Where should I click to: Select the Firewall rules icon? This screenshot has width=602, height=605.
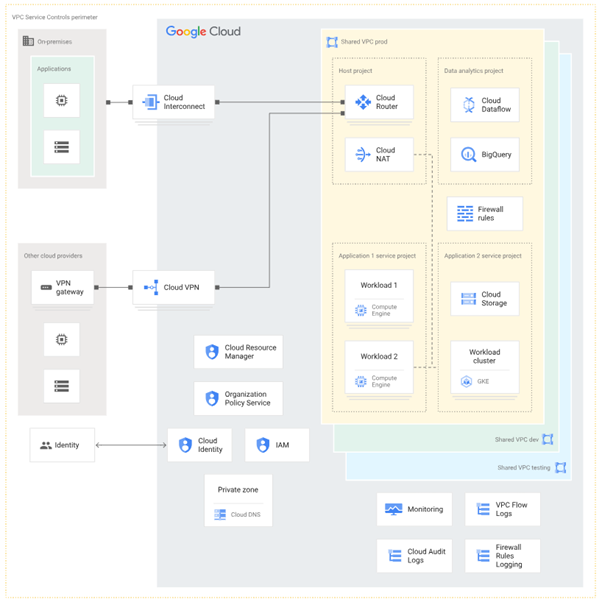(464, 214)
